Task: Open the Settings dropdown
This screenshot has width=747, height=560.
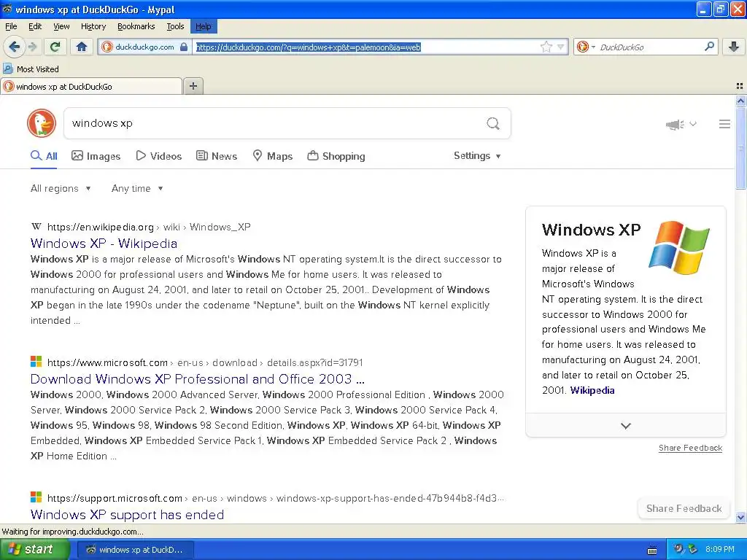Action: [x=477, y=156]
